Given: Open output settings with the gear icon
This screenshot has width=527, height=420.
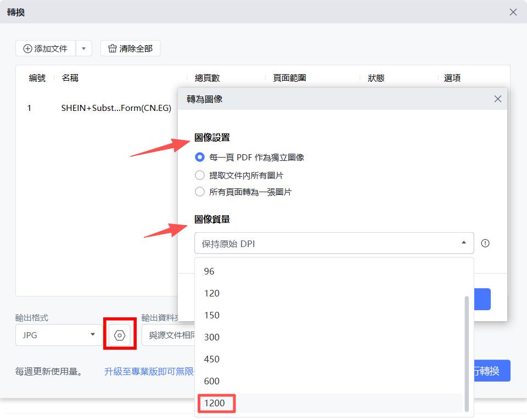Looking at the screenshot, I should [119, 334].
